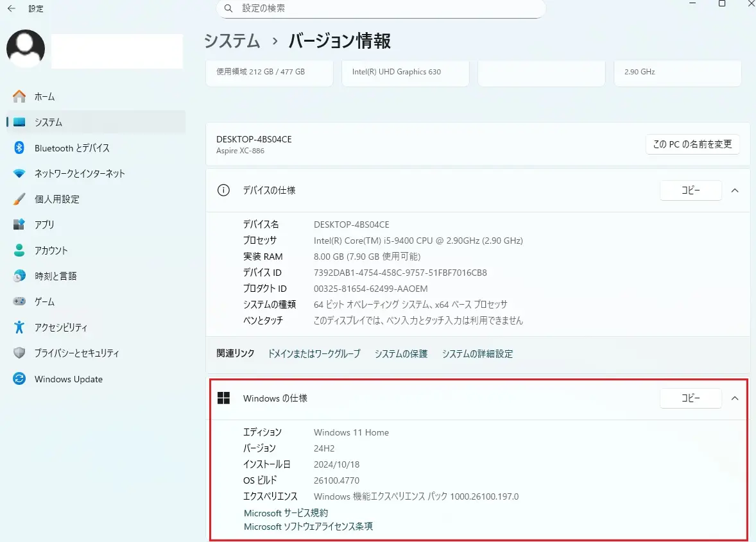
Task: Click the storage card 使用領域 212 GB / 477 GB
Action: coord(270,73)
